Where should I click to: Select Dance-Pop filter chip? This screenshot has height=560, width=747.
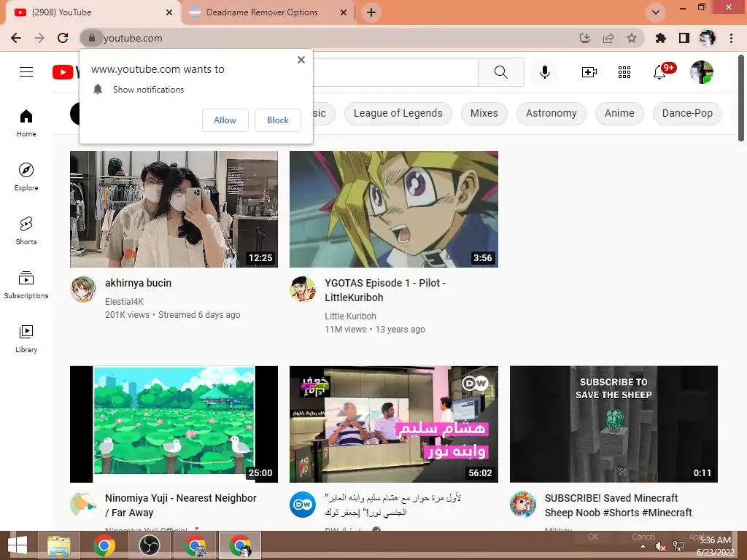coord(687,113)
